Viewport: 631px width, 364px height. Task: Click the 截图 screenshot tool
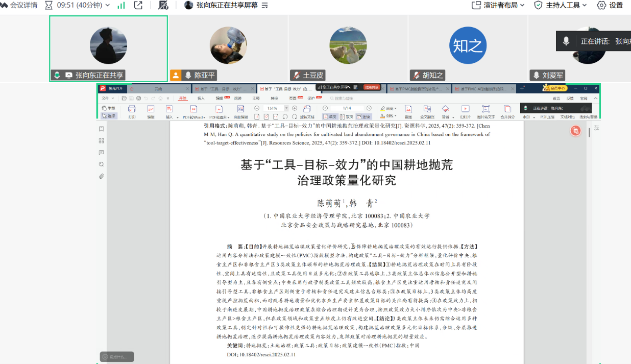click(408, 111)
